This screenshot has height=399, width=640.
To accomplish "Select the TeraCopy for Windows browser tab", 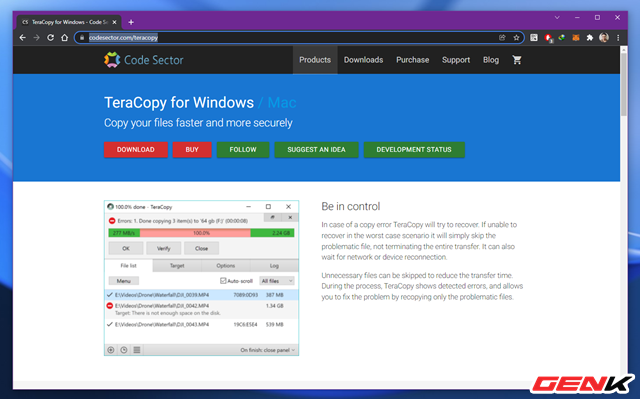I will (x=69, y=22).
